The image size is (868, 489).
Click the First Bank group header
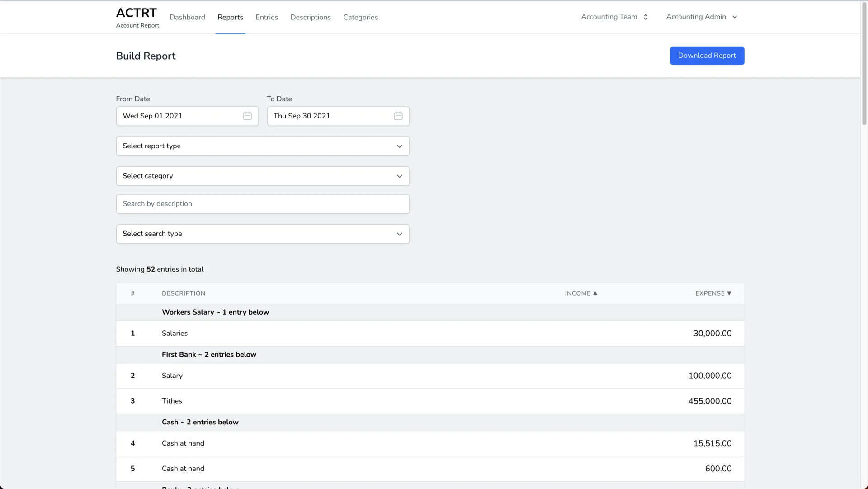[430, 355]
